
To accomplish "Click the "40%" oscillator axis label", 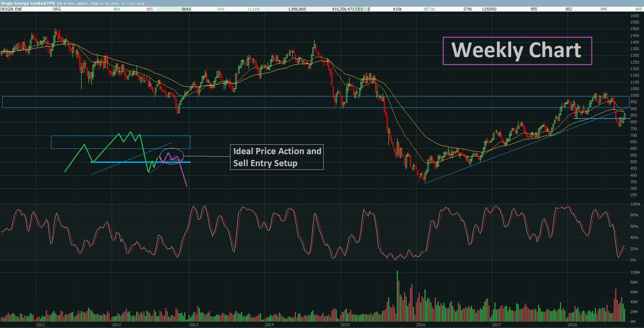I will (634, 238).
